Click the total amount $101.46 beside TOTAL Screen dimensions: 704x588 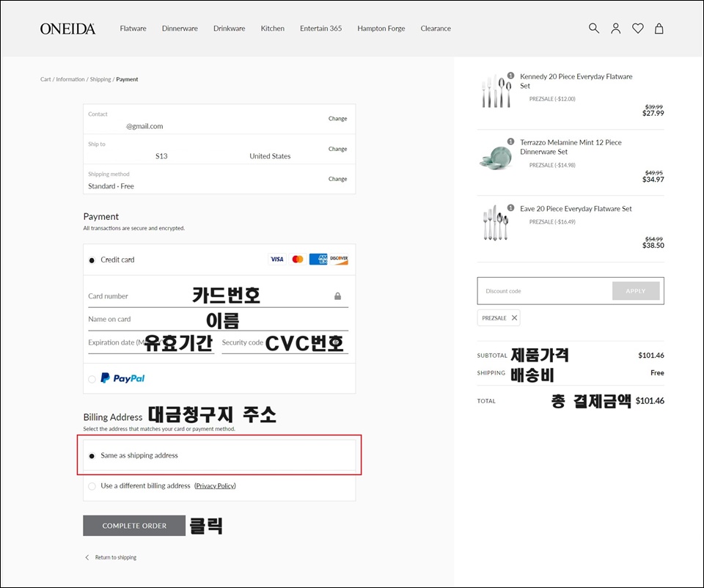tap(650, 401)
